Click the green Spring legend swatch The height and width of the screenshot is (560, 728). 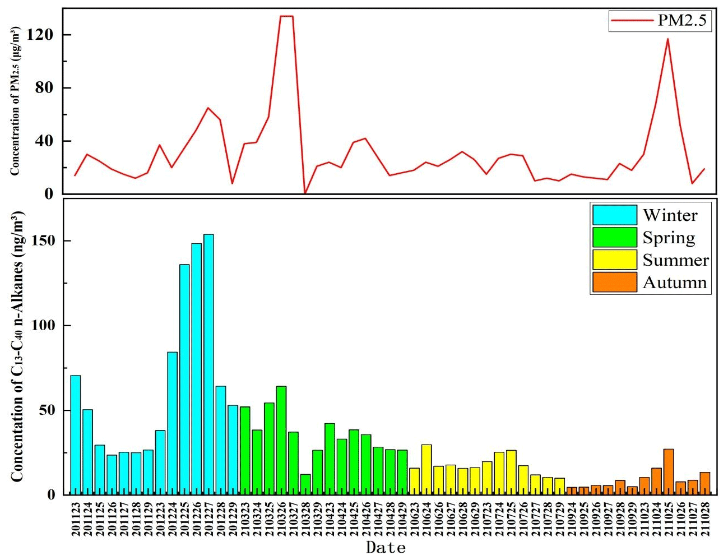[614, 238]
